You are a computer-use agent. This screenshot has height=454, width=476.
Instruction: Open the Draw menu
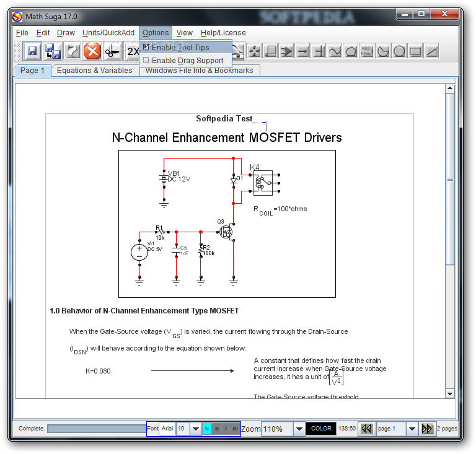pos(66,32)
